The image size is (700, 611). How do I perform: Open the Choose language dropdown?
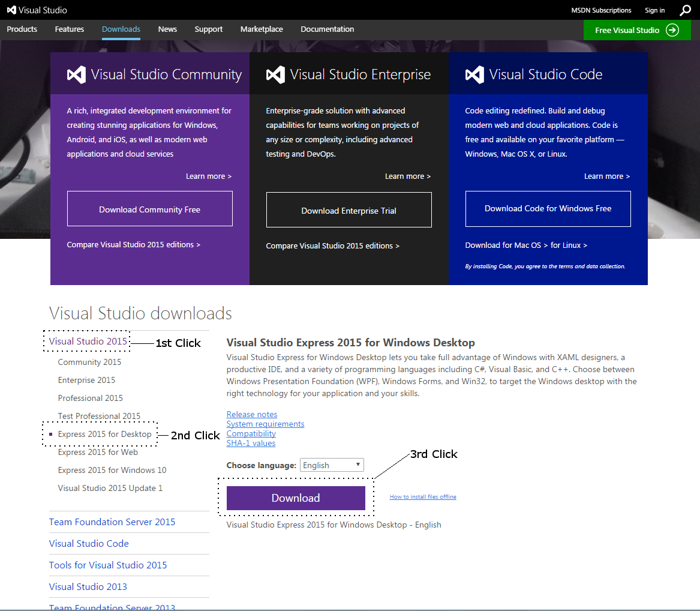[x=332, y=465]
